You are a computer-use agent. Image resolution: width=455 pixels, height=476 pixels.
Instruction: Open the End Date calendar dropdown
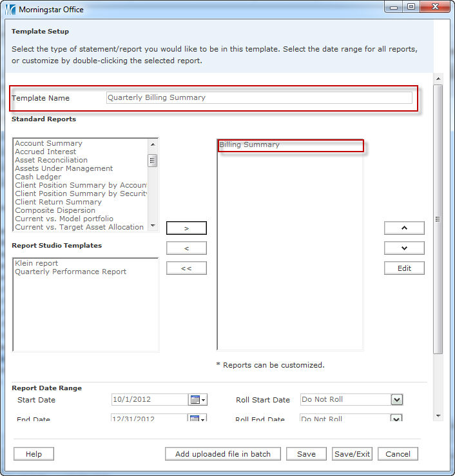click(x=198, y=418)
